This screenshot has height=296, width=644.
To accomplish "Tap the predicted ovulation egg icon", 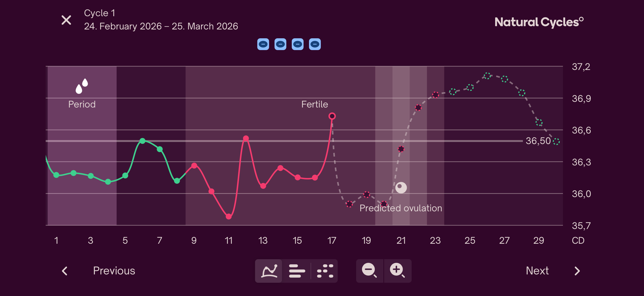I will [x=401, y=187].
